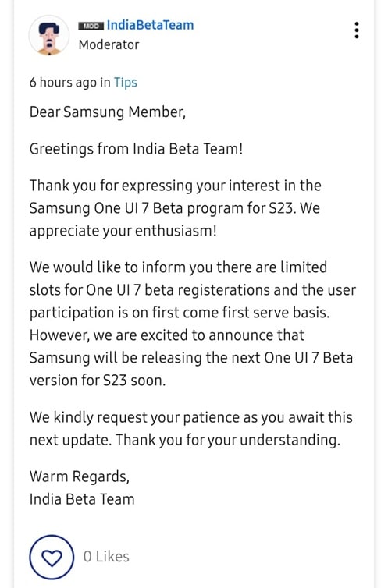Open the three-dot post options menu
Image resolution: width=388 pixels, height=588 pixels.
point(357,30)
